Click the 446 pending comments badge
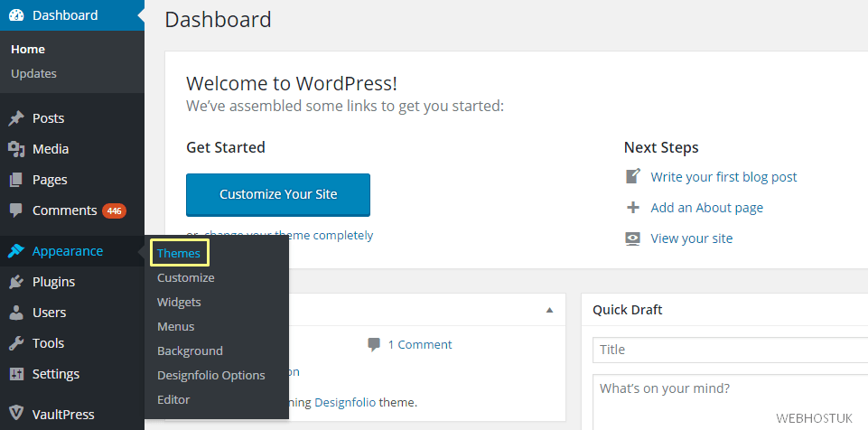Screen dimensions: 868x430 [x=114, y=210]
